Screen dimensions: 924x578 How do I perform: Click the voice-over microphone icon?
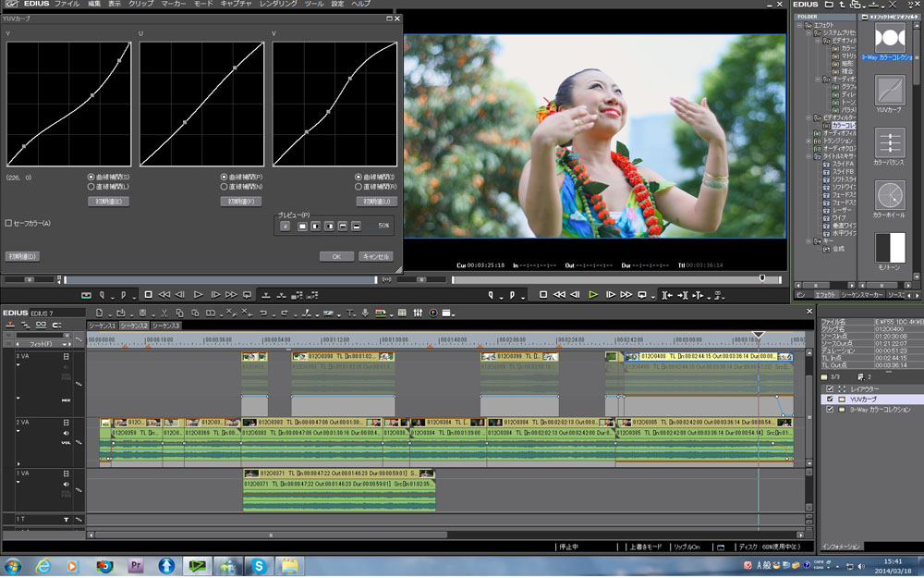pyautogui.click(x=365, y=314)
